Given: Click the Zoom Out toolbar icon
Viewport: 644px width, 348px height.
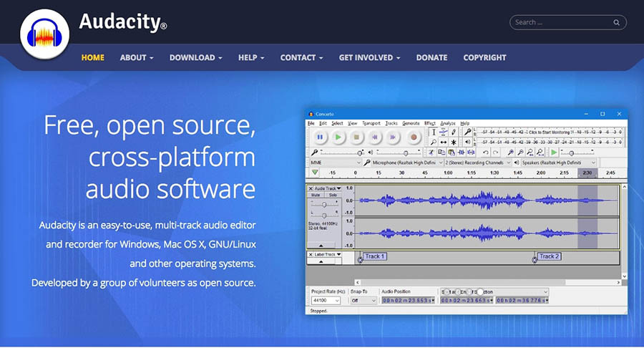Looking at the screenshot, I should pyautogui.click(x=520, y=153).
